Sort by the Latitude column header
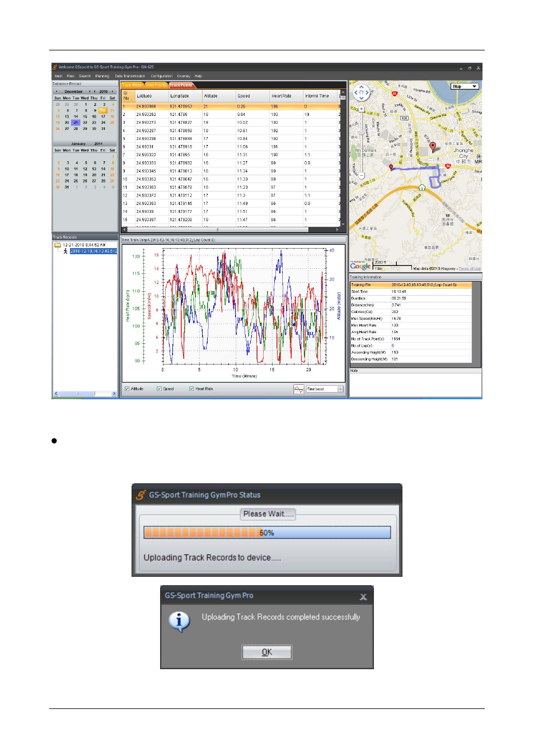Screen dimensions: 534x756 coord(151,96)
